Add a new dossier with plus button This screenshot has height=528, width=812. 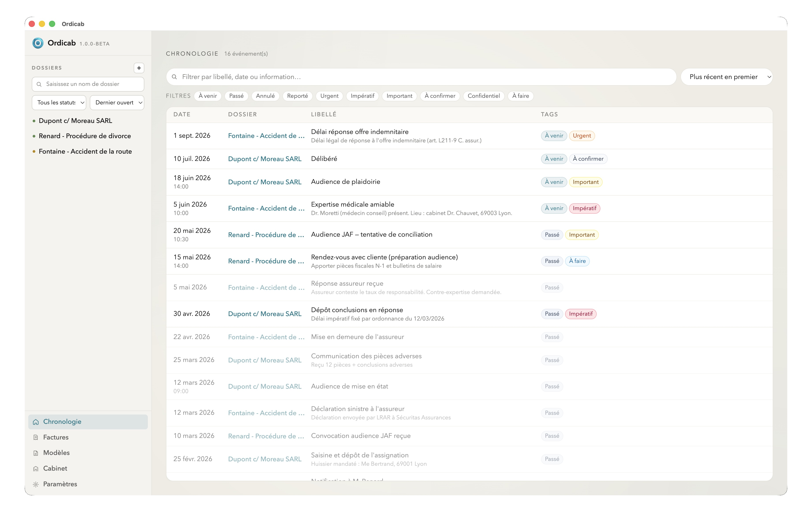139,68
